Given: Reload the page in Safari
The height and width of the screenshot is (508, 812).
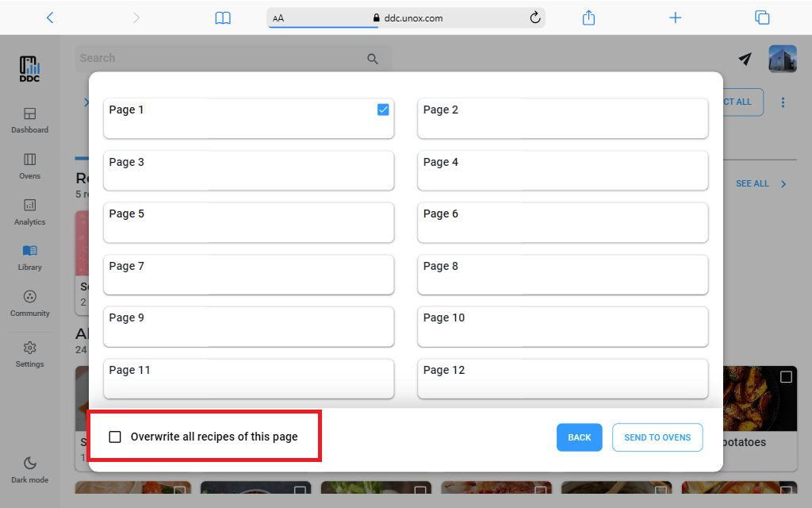Looking at the screenshot, I should coord(535,17).
